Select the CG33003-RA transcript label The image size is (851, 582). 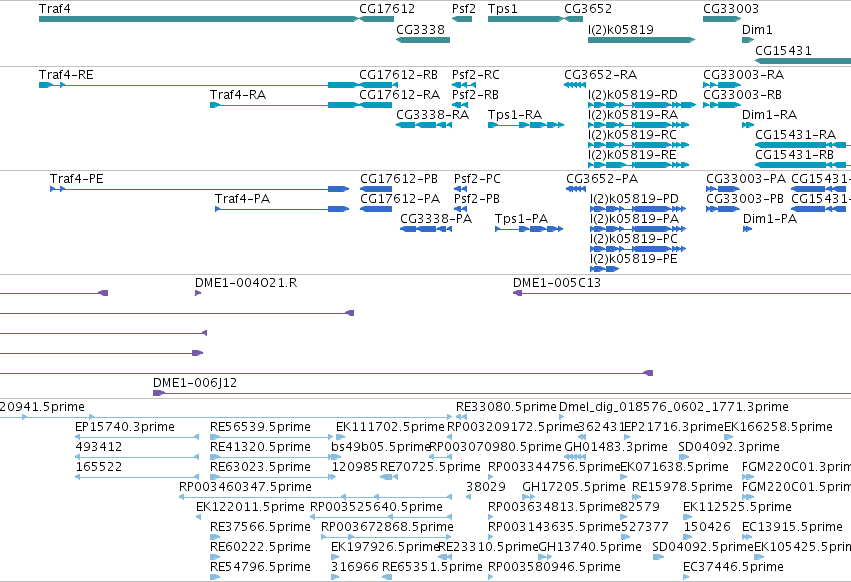(744, 74)
